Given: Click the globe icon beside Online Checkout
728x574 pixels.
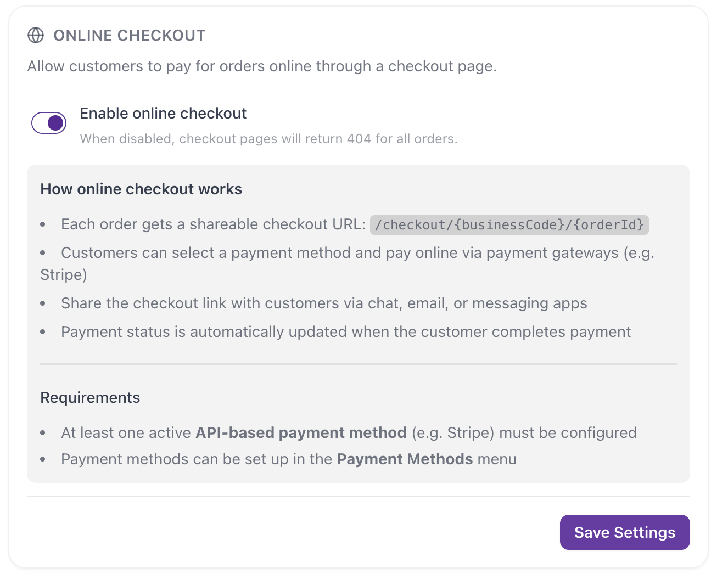Looking at the screenshot, I should [36, 35].
